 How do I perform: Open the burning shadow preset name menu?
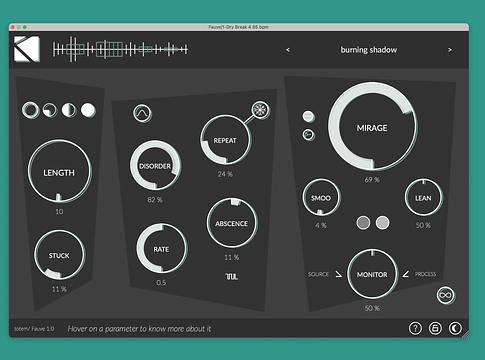(x=369, y=50)
